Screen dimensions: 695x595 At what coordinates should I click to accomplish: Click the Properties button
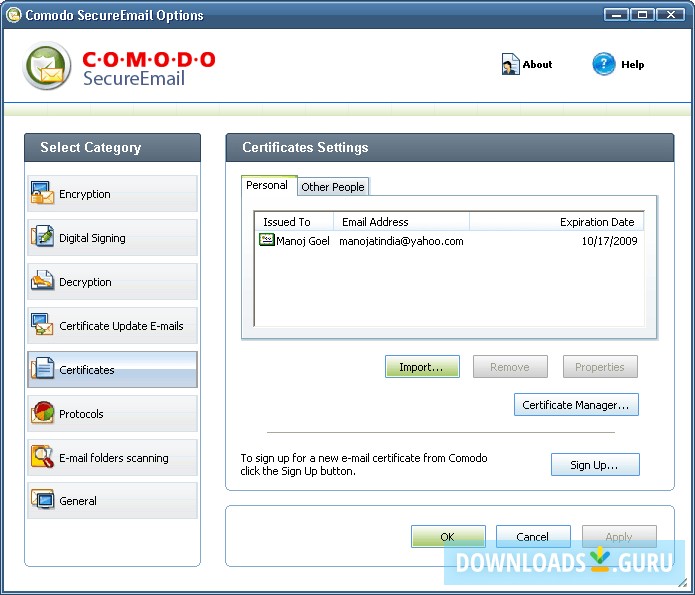[600, 367]
